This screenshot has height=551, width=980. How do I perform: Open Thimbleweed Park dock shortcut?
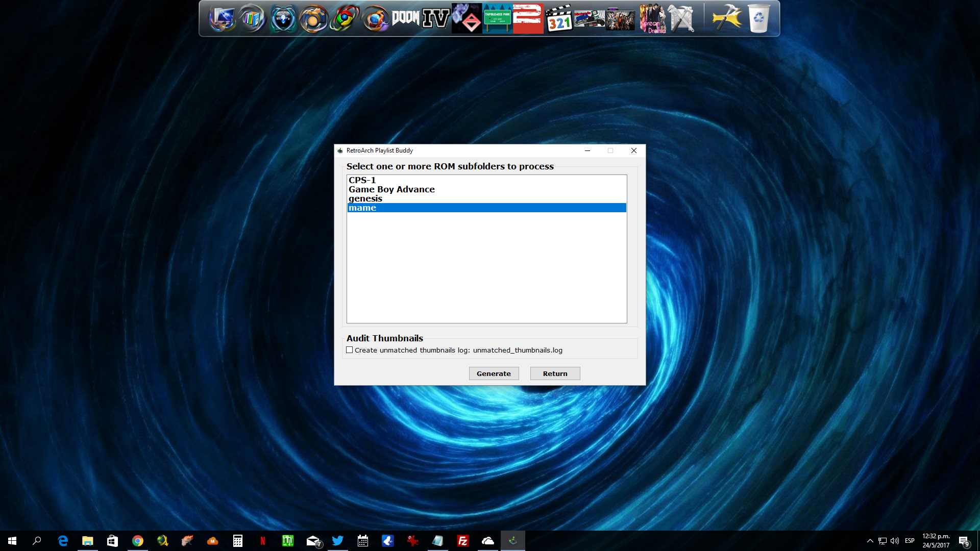tap(497, 19)
